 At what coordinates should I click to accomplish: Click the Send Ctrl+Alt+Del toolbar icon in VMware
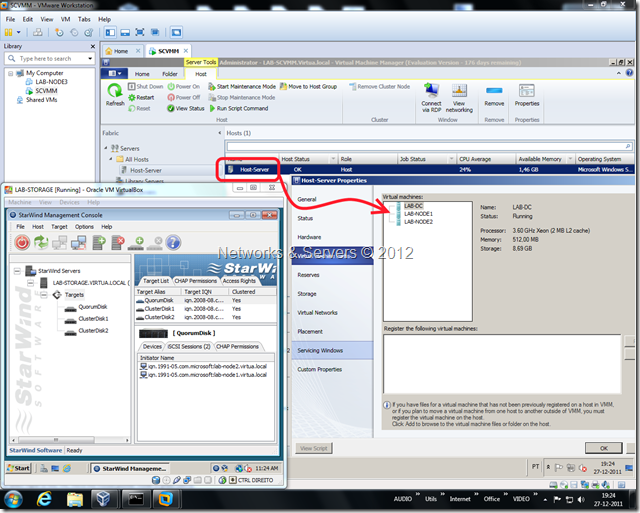click(38, 32)
